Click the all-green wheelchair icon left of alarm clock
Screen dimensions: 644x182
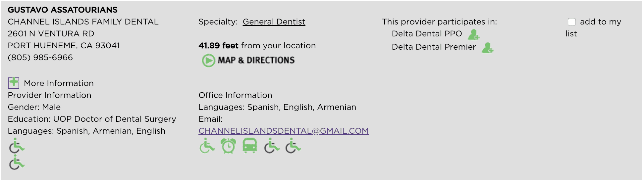[x=207, y=146]
